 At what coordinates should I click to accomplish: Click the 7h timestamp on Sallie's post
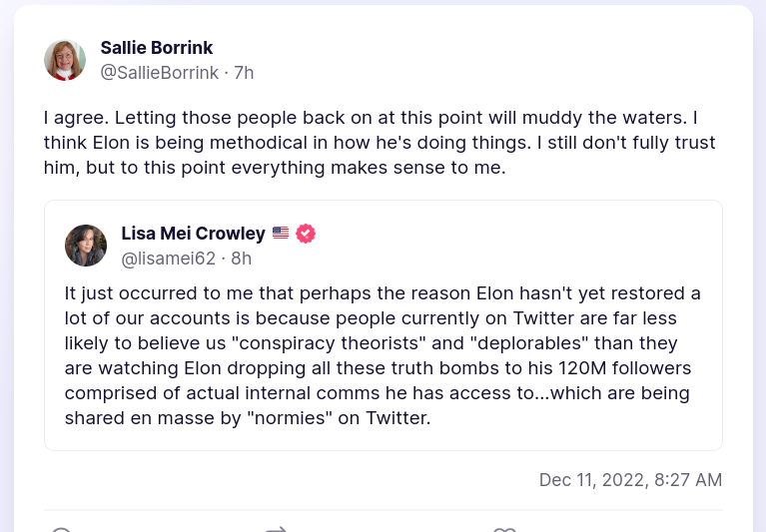[244, 73]
